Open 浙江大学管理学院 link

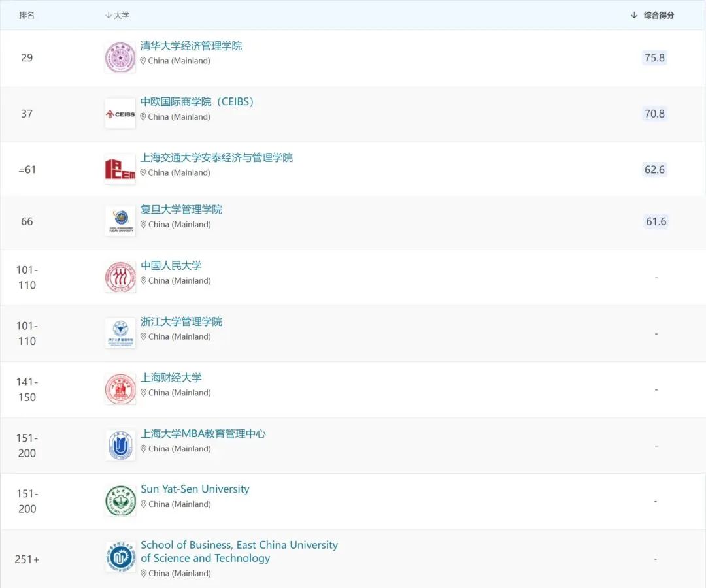pyautogui.click(x=181, y=321)
